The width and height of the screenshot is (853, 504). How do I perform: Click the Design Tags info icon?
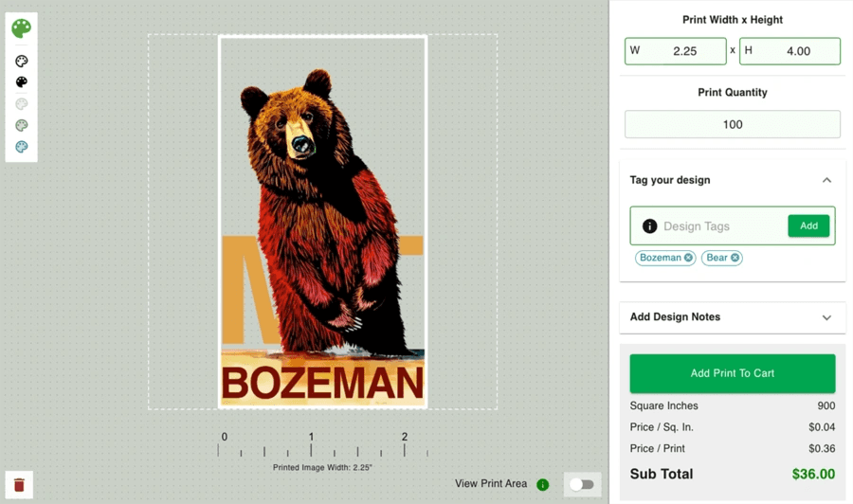pos(649,226)
